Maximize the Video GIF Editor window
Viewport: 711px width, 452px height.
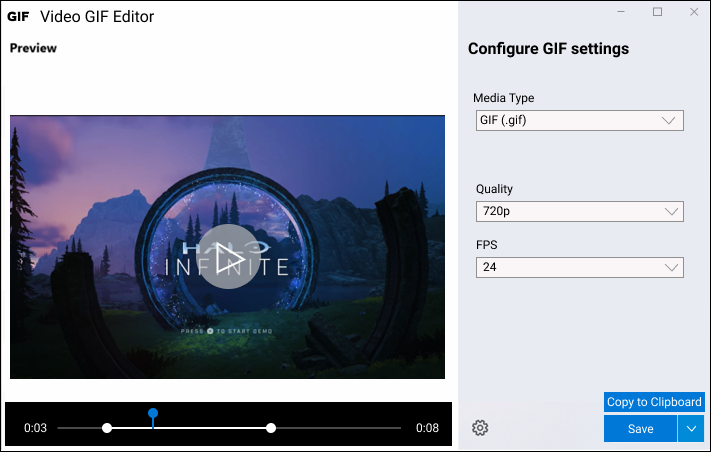657,12
